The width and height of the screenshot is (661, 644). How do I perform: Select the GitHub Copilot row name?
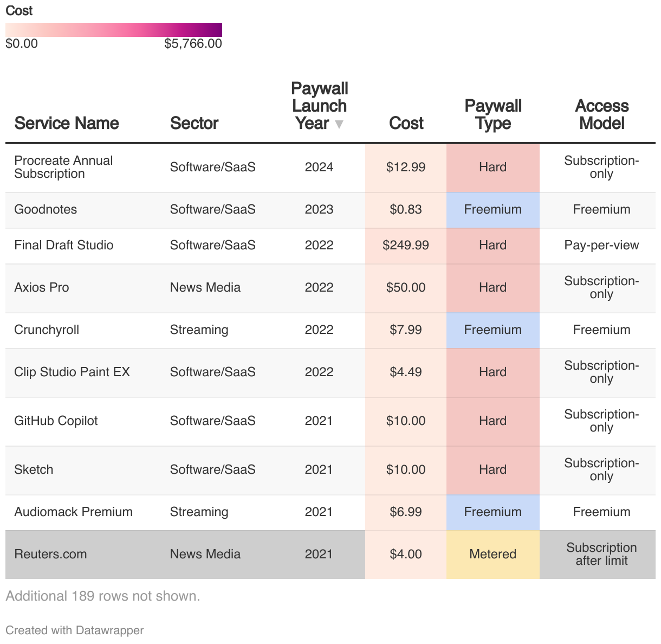coord(56,421)
